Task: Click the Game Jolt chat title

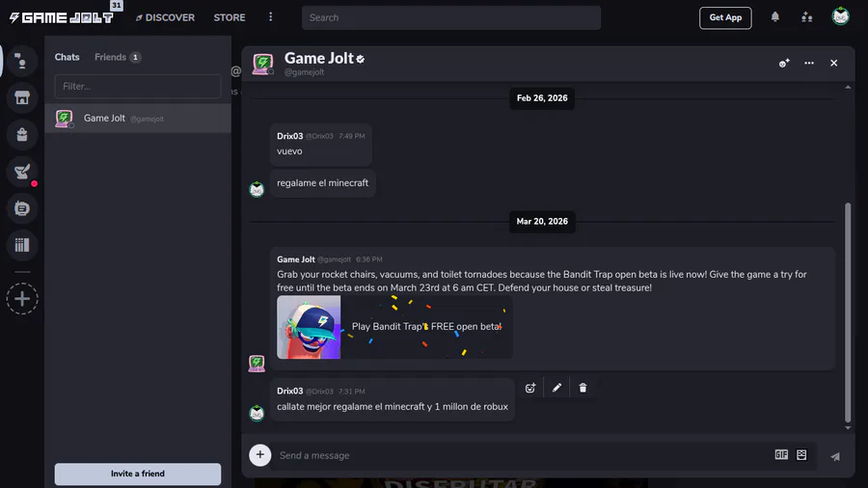Action: pos(319,58)
